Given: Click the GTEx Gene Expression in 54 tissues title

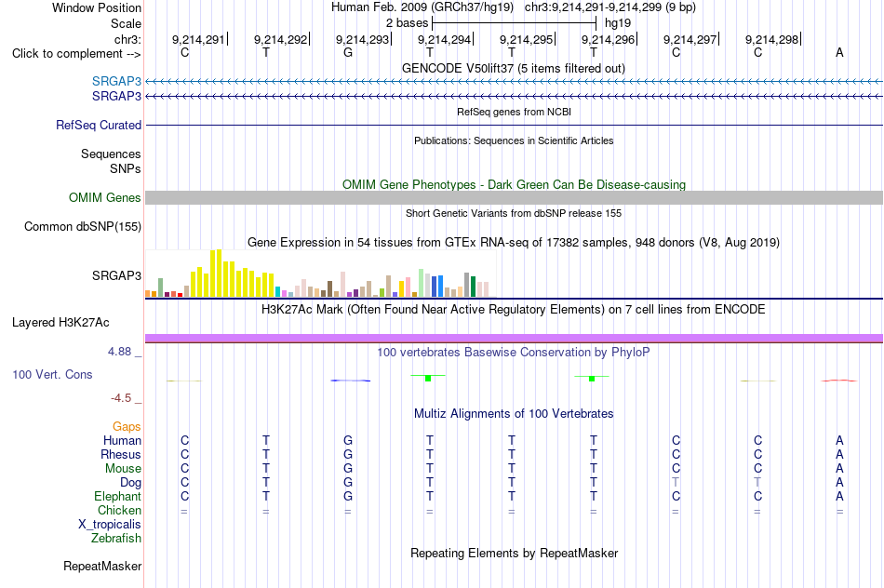Looking at the screenshot, I should pos(514,243).
